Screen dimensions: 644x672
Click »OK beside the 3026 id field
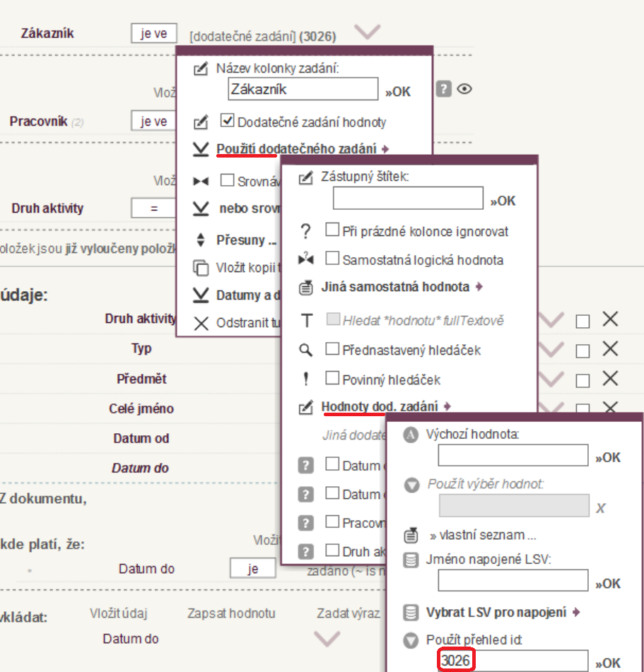click(x=607, y=663)
